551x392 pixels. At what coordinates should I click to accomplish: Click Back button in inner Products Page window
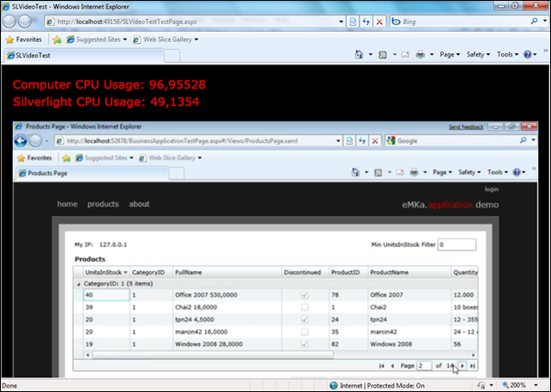21,142
